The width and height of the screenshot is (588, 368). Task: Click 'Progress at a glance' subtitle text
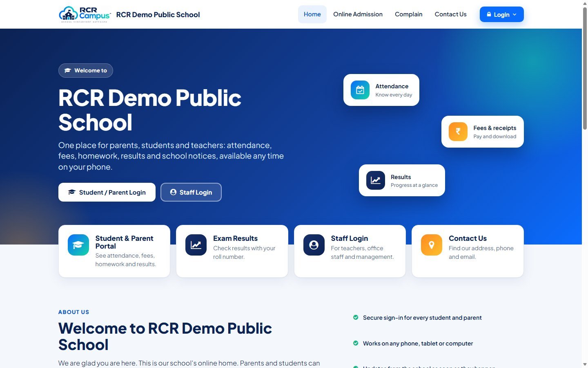click(x=414, y=185)
